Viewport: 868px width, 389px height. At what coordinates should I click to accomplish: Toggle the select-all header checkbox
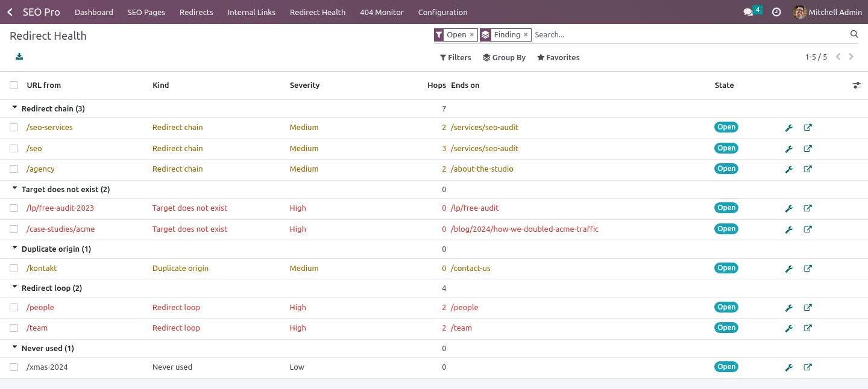point(14,86)
